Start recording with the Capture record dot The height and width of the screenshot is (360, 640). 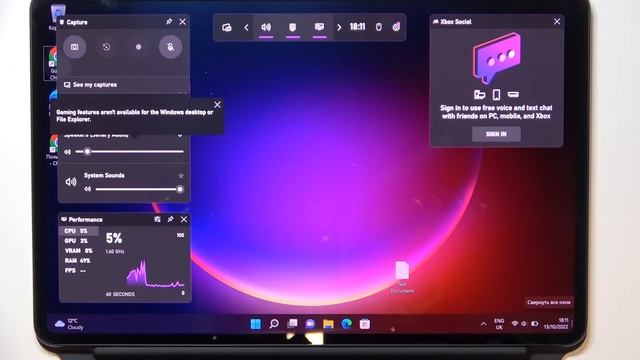[x=138, y=47]
